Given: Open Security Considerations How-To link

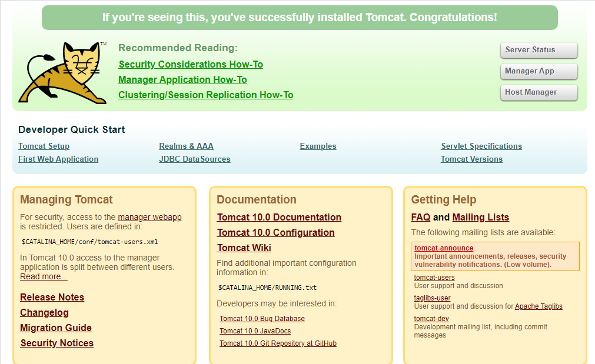Looking at the screenshot, I should (191, 65).
